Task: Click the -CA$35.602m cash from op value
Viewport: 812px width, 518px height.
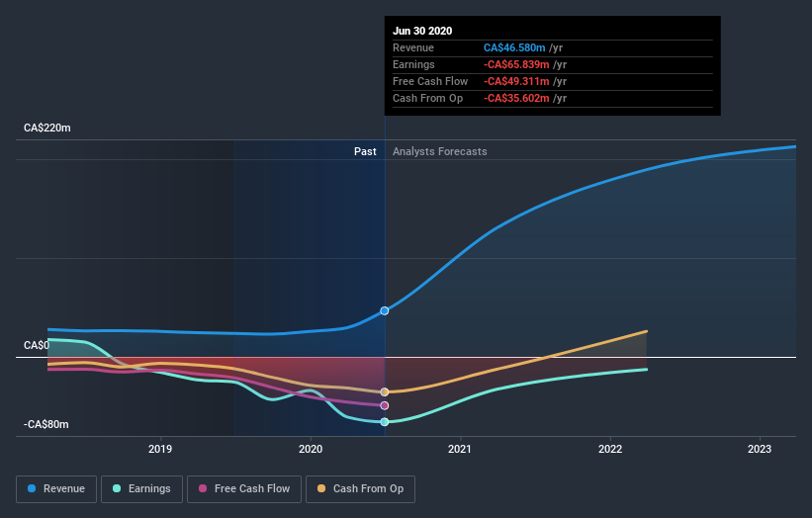Action: point(516,98)
